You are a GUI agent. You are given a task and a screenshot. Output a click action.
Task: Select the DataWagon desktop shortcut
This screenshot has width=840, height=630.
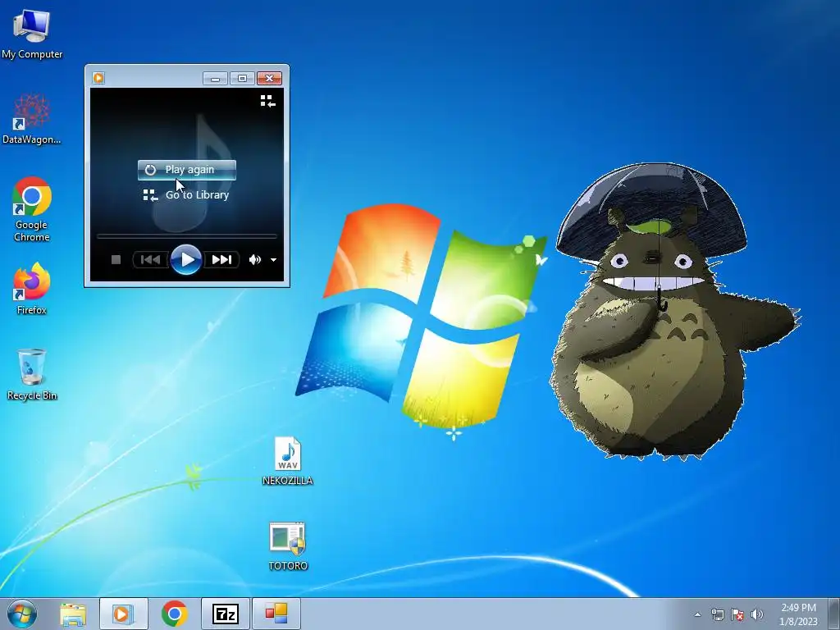pyautogui.click(x=32, y=119)
